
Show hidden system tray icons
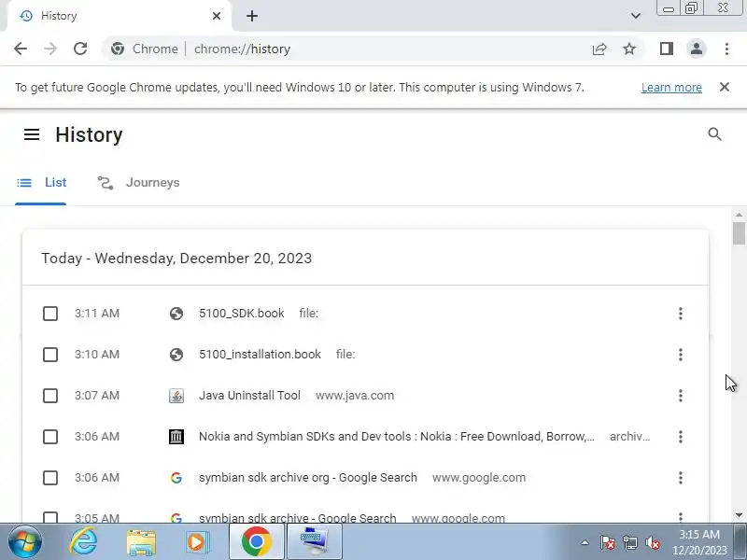point(585,542)
